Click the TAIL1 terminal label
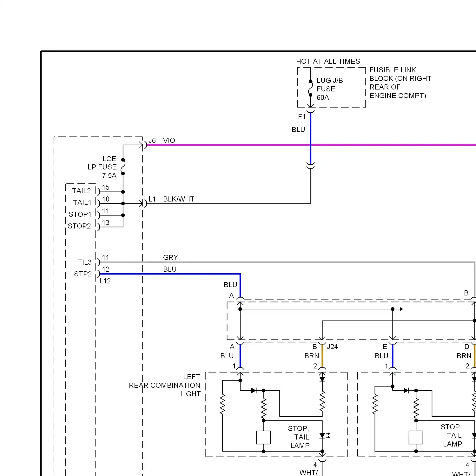 click(82, 202)
